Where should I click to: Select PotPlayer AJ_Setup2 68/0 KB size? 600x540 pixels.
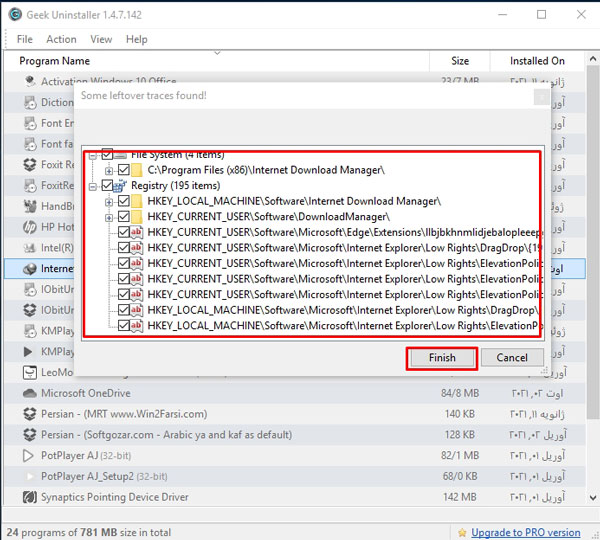460,476
